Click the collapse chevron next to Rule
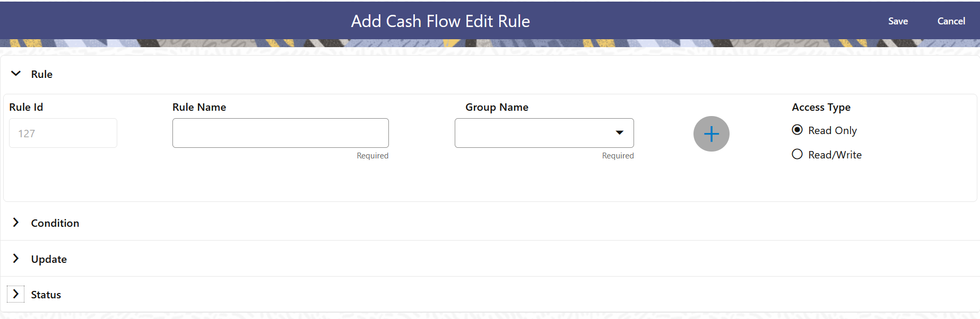980x319 pixels. click(15, 74)
